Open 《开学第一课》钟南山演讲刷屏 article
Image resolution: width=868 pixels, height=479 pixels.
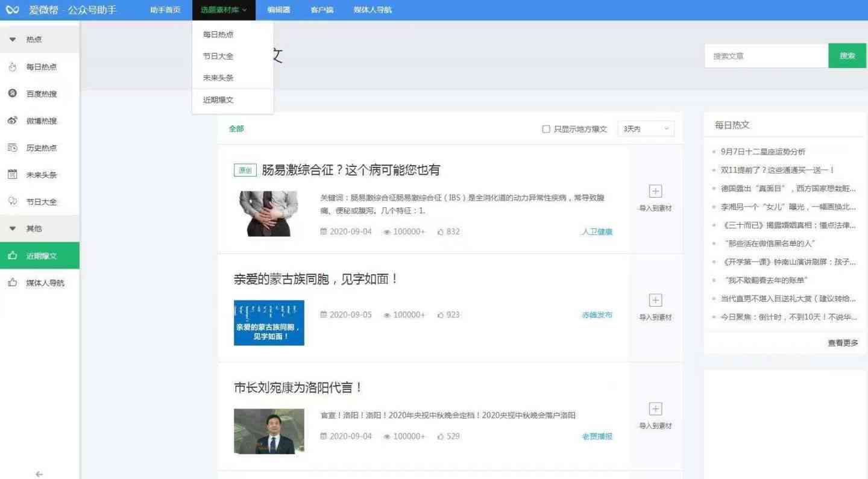788,262
